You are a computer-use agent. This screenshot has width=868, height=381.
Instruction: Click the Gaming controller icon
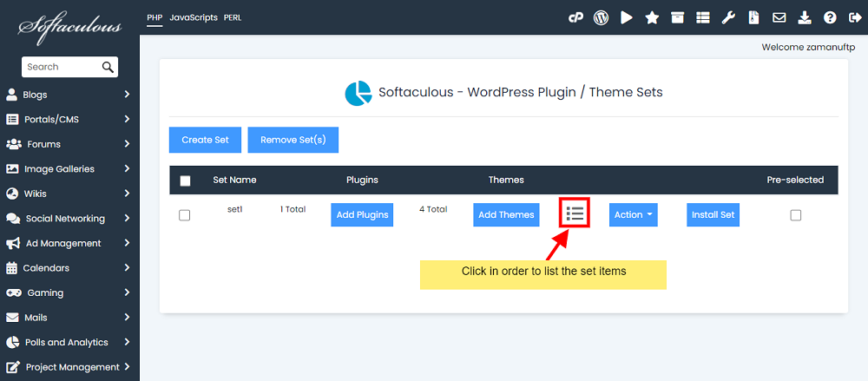pyautogui.click(x=14, y=292)
